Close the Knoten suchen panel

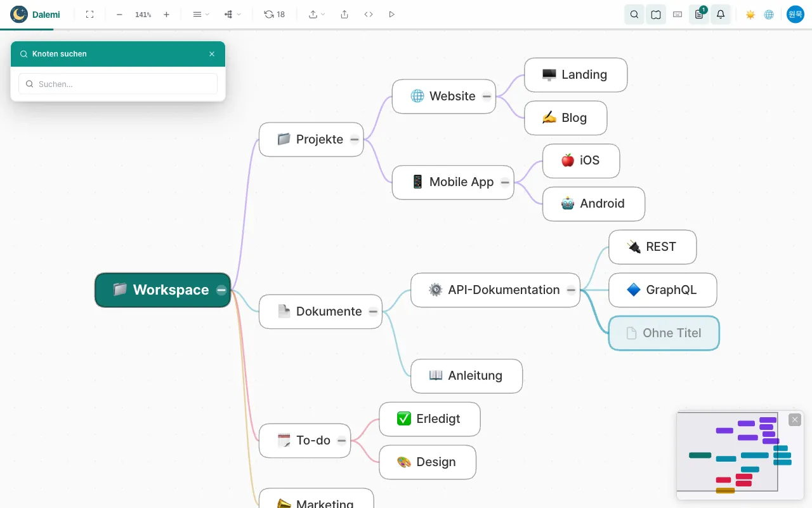212,54
